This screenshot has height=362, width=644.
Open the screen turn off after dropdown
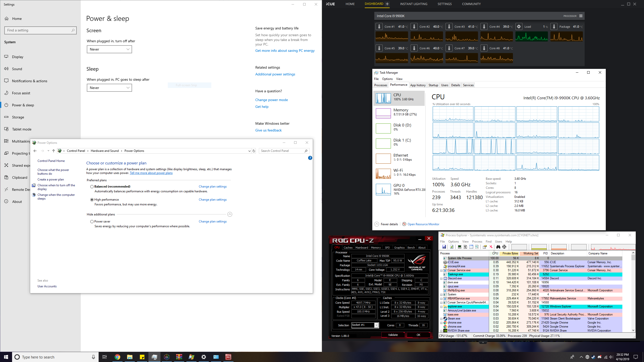[x=109, y=49]
